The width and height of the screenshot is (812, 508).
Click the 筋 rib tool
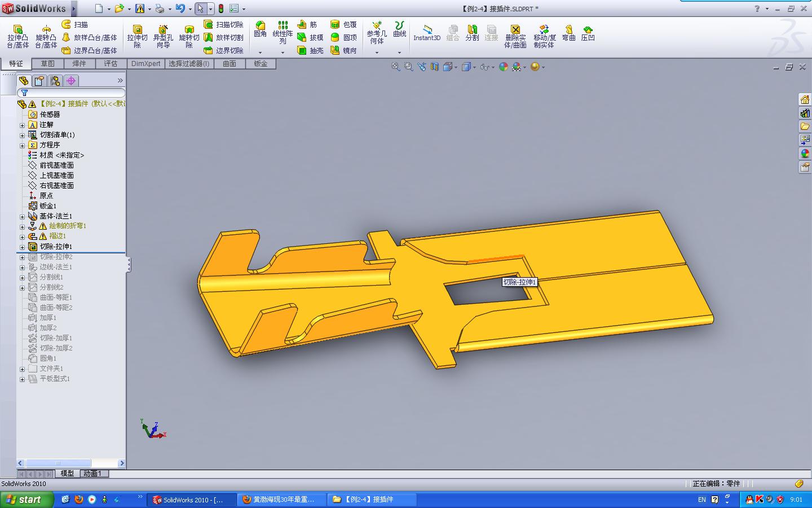307,24
